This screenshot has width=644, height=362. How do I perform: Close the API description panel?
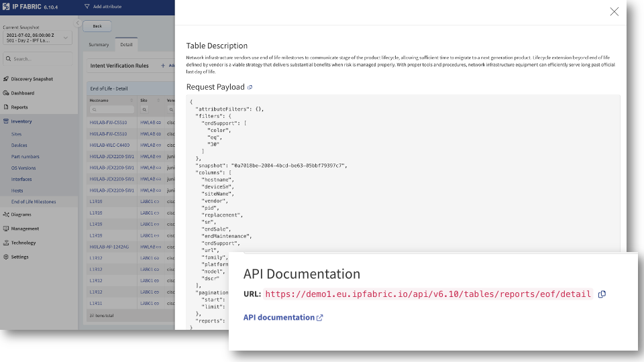[x=614, y=11]
